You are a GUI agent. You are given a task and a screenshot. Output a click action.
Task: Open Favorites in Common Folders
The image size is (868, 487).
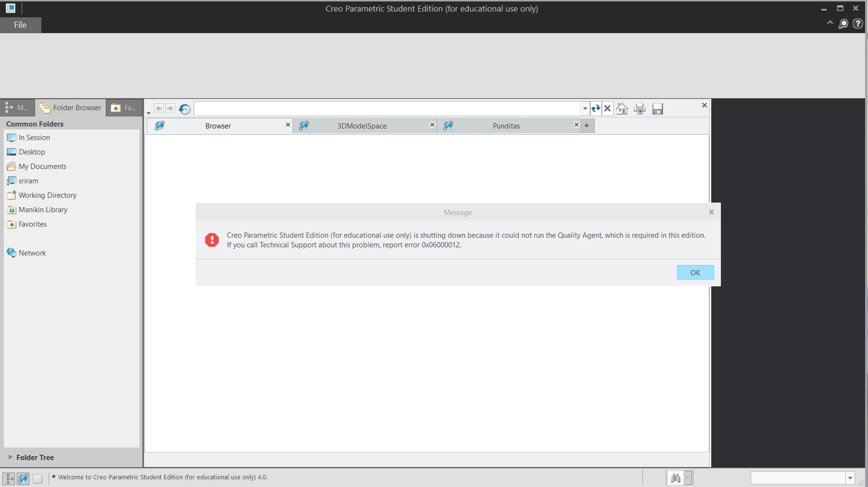point(27,224)
